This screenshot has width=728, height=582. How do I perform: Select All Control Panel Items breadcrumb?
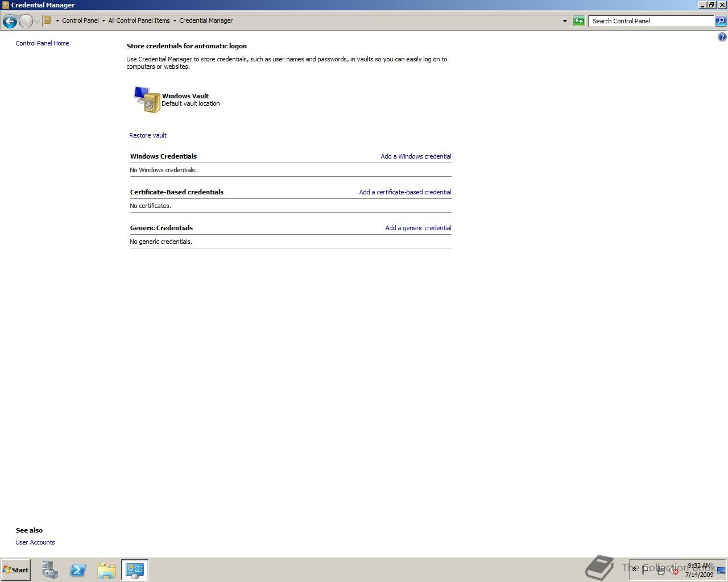[139, 20]
